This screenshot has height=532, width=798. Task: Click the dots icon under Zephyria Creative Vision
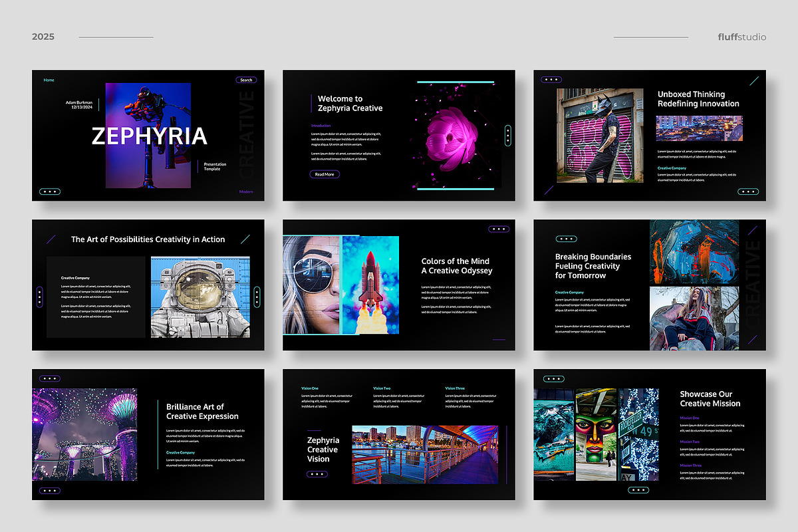317,474
